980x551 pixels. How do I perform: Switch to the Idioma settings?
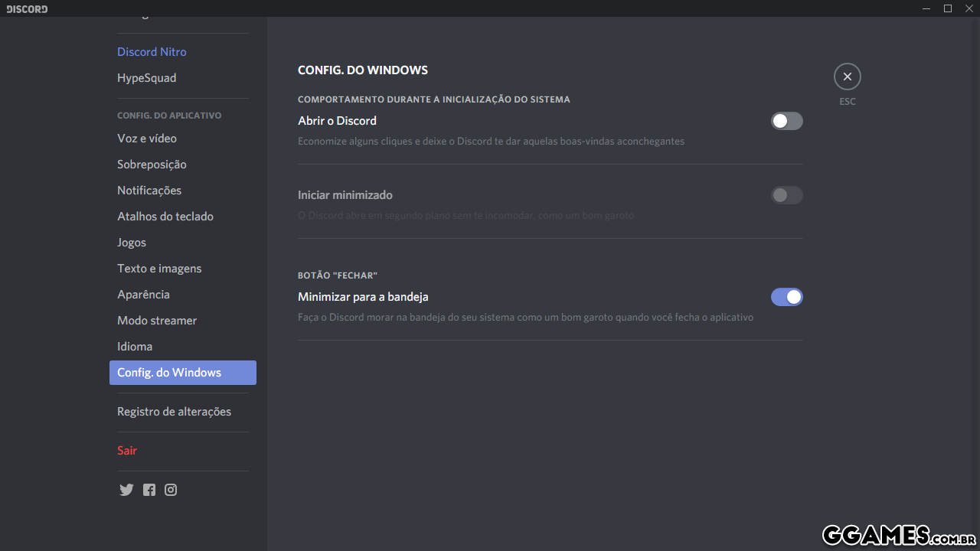click(135, 347)
